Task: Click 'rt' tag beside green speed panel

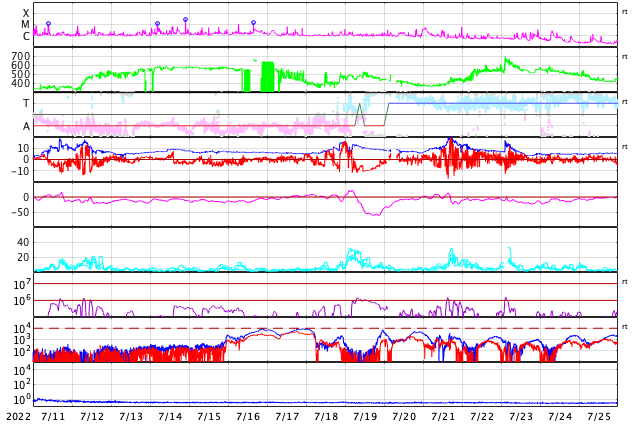Action: click(x=625, y=57)
